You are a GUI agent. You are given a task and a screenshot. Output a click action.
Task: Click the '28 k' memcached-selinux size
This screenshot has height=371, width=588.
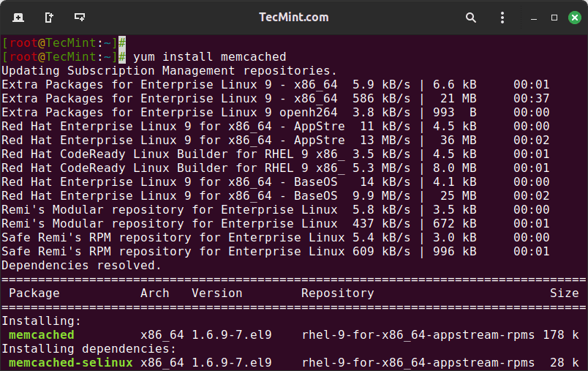pos(564,363)
